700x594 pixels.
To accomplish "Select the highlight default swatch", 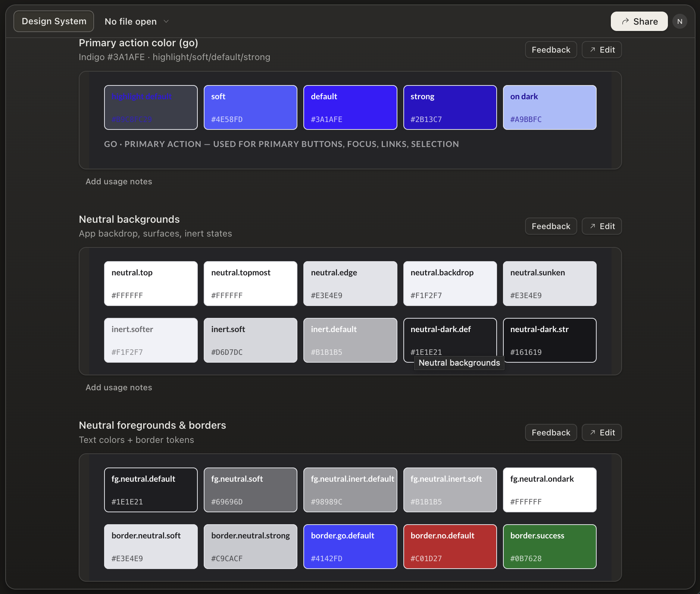I will click(151, 107).
